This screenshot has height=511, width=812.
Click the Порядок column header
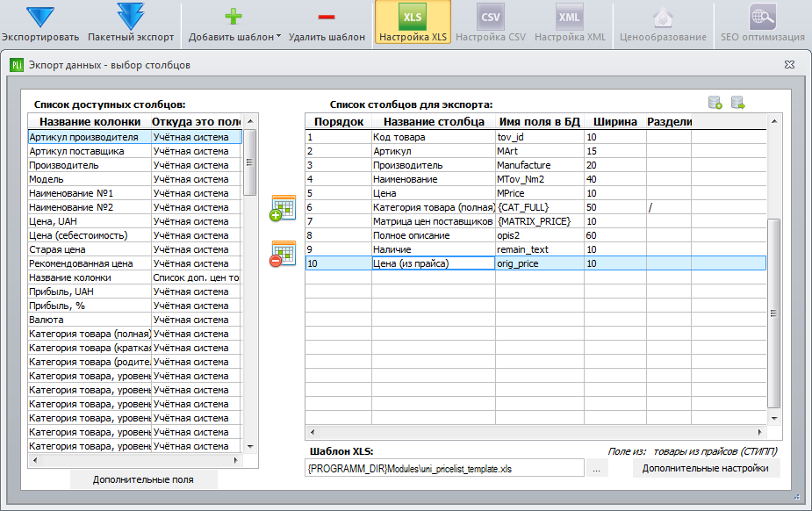[339, 122]
